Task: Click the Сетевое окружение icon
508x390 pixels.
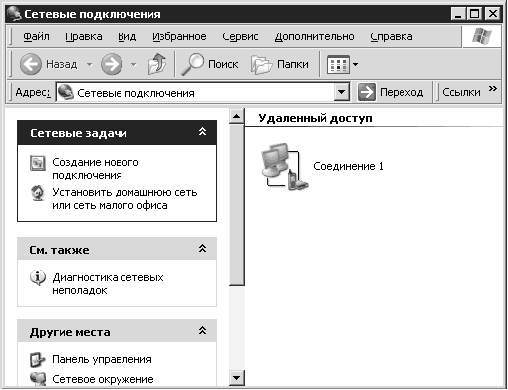Action: (x=37, y=379)
